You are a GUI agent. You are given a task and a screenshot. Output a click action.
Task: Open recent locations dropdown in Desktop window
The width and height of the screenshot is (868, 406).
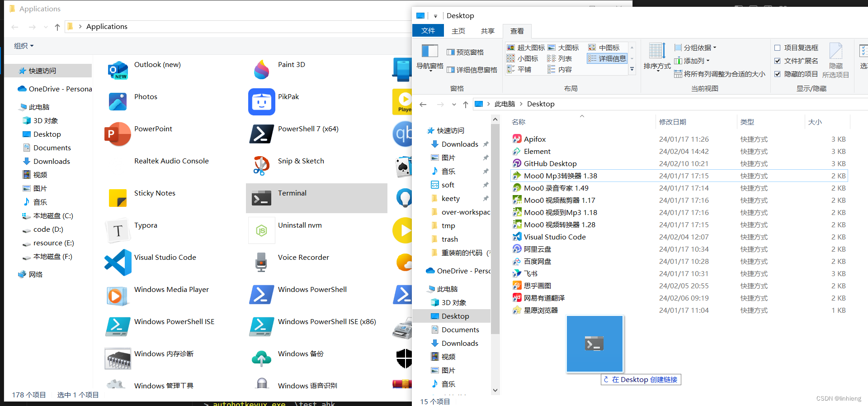tap(454, 105)
